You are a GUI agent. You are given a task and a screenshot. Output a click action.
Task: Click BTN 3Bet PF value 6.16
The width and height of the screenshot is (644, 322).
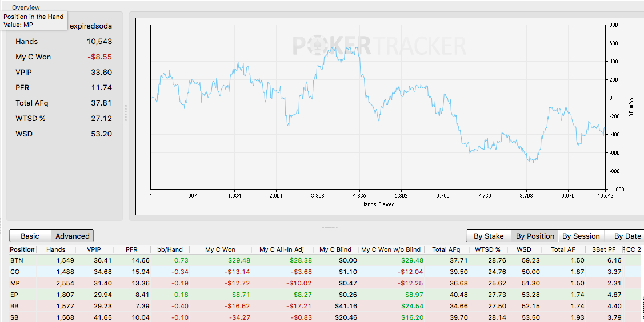pyautogui.click(x=615, y=260)
